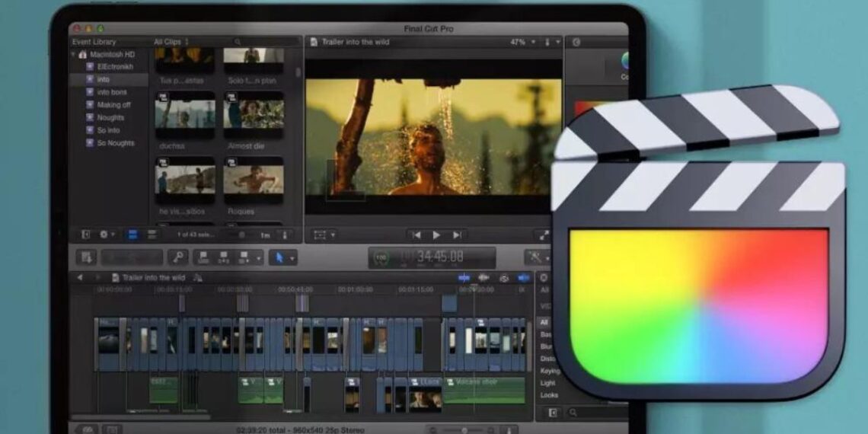Open viewer display options dropdown
This screenshot has height=434, width=868.
pyautogui.click(x=551, y=42)
